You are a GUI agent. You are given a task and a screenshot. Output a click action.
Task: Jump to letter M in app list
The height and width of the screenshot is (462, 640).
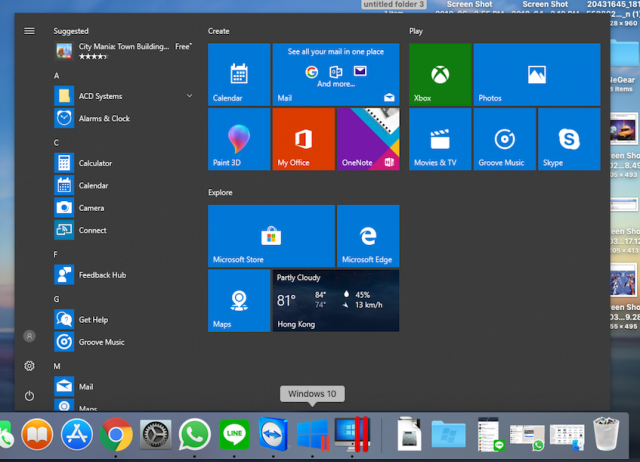[x=57, y=366]
